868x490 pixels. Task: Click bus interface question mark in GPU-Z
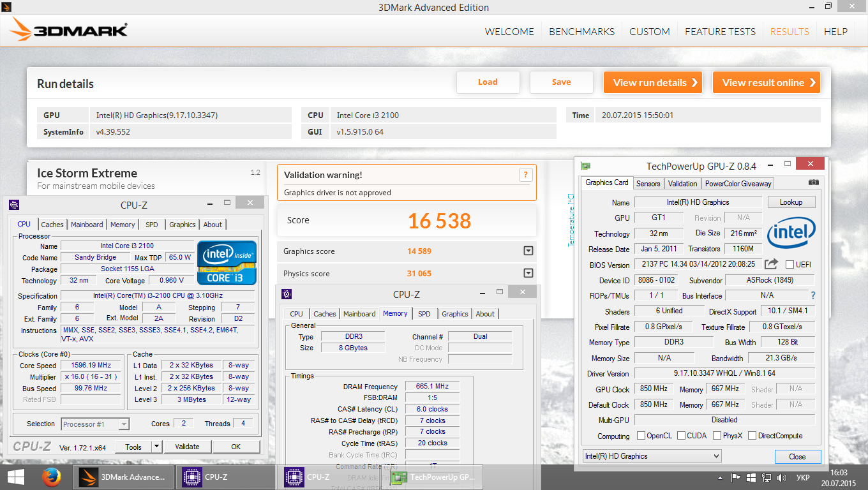pos(812,295)
